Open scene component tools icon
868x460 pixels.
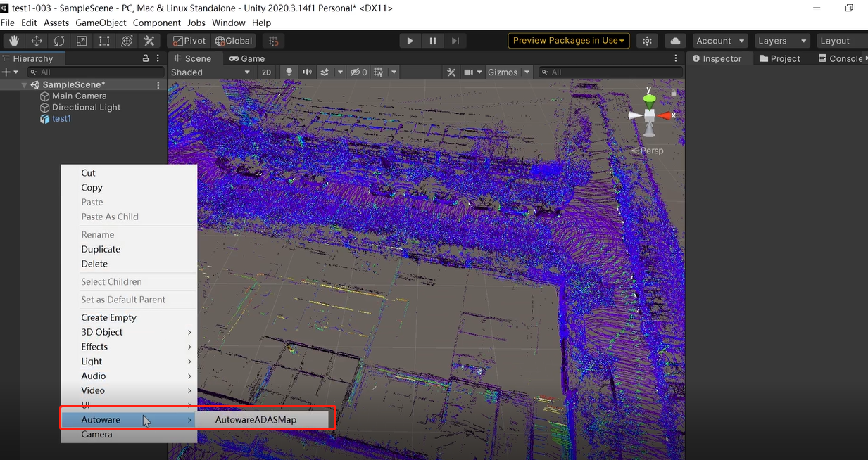click(453, 72)
